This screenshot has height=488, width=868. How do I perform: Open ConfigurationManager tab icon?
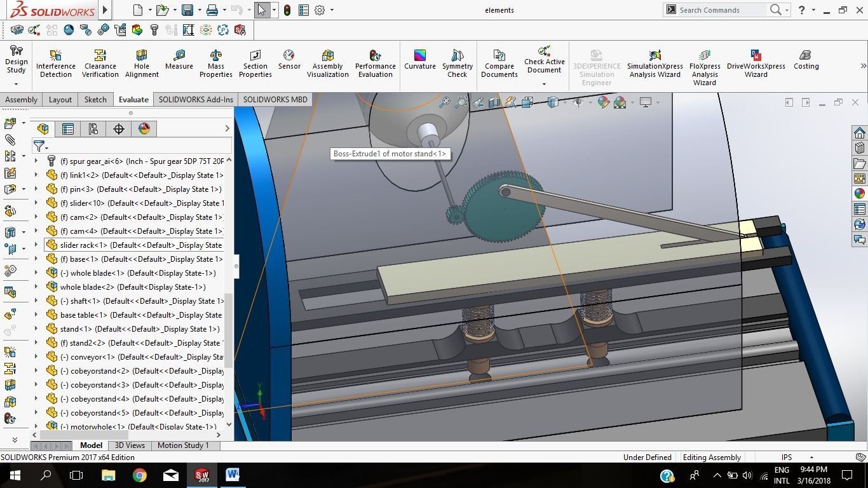(x=93, y=129)
